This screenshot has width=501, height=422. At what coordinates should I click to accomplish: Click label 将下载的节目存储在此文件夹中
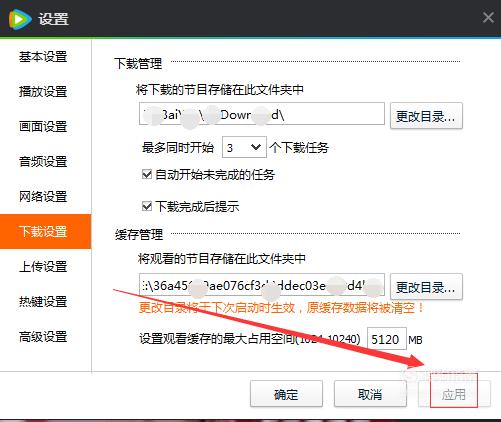pyautogui.click(x=220, y=89)
